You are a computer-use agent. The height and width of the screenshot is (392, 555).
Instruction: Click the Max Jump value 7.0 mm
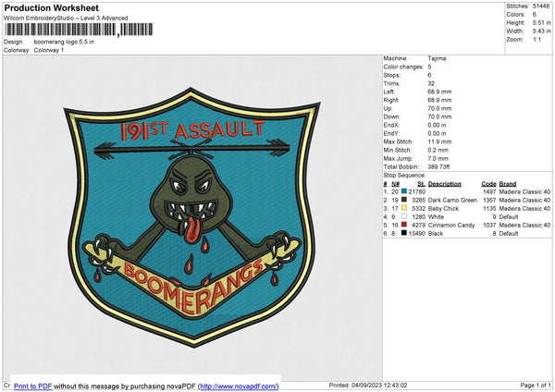pos(438,158)
